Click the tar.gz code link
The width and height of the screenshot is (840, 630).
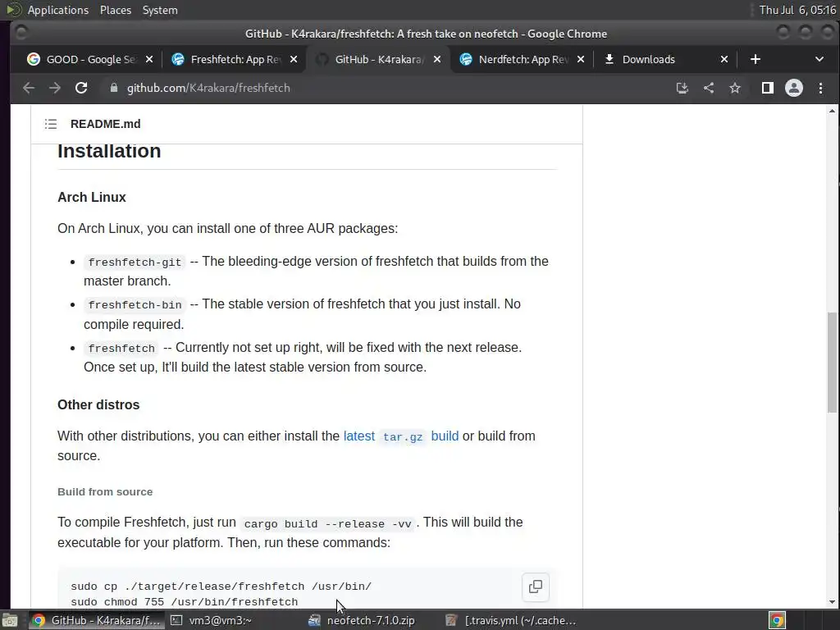(403, 436)
